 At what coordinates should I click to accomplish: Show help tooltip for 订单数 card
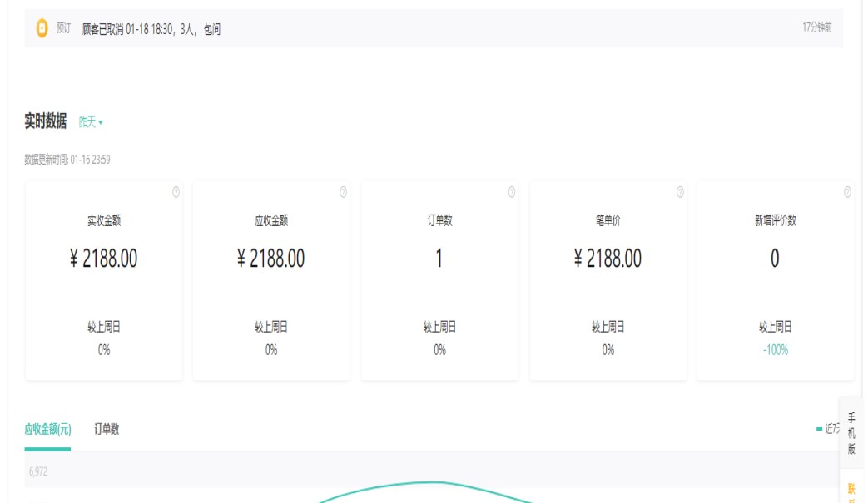pos(511,192)
